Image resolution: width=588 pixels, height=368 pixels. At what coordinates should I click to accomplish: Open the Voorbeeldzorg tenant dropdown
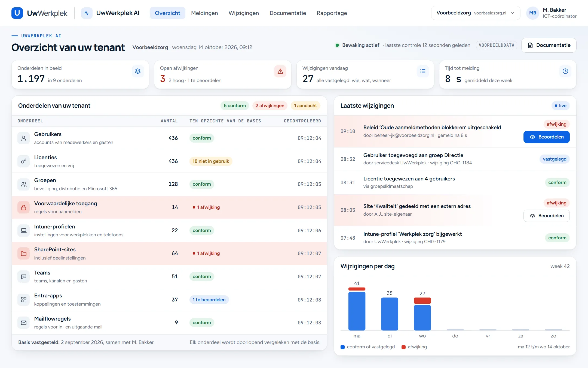(476, 13)
